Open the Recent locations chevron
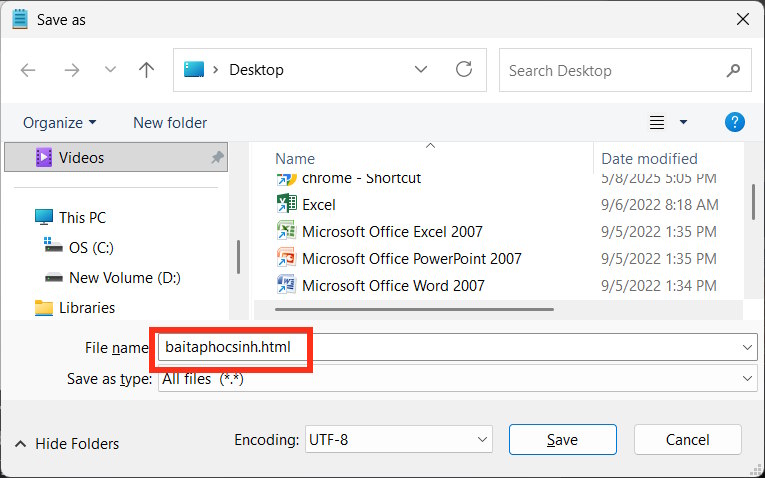 coord(110,70)
